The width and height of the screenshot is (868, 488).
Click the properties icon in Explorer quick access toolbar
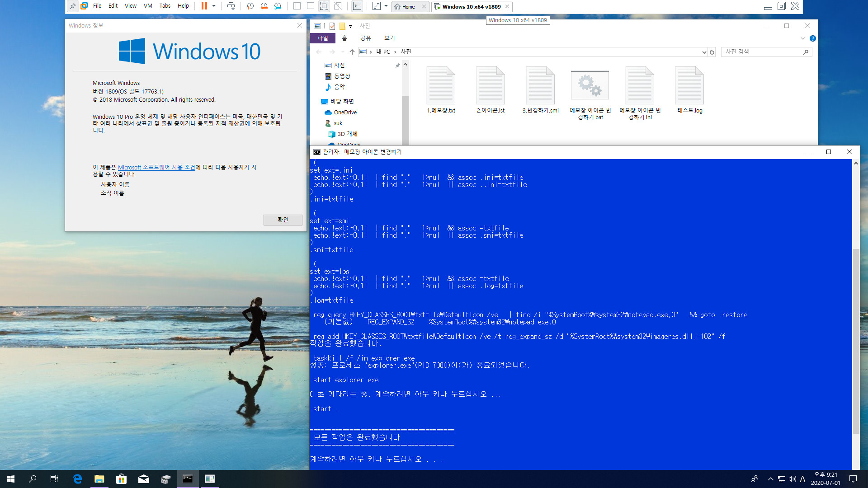coord(332,26)
